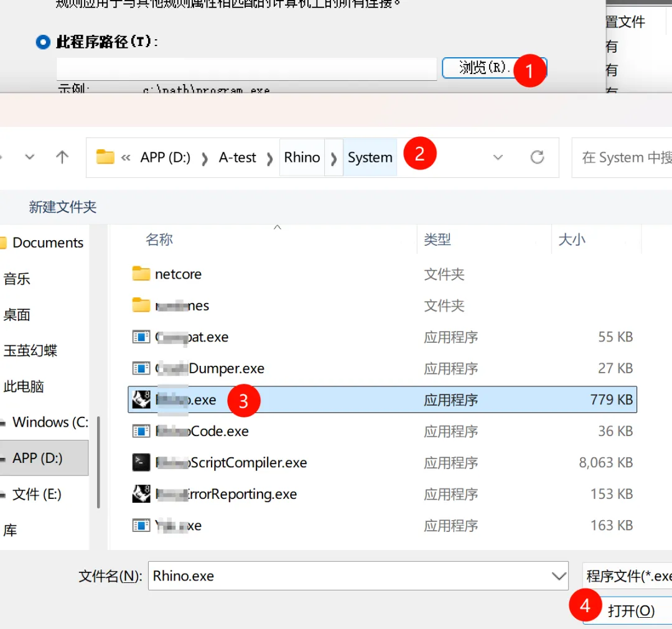672x629 pixels.
Task: Click icon of 36 KB application
Action: pyautogui.click(x=141, y=431)
